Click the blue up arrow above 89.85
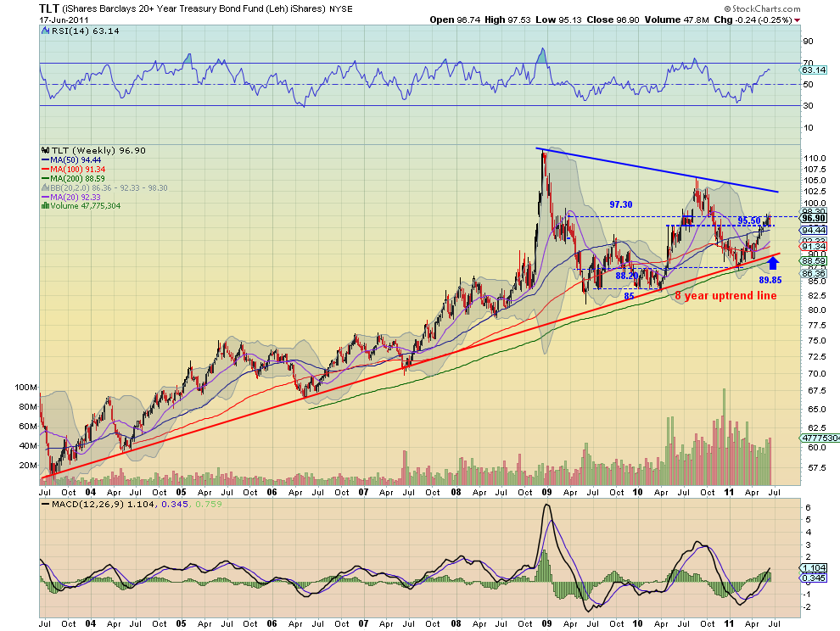Image resolution: width=840 pixels, height=631 pixels. [772, 263]
